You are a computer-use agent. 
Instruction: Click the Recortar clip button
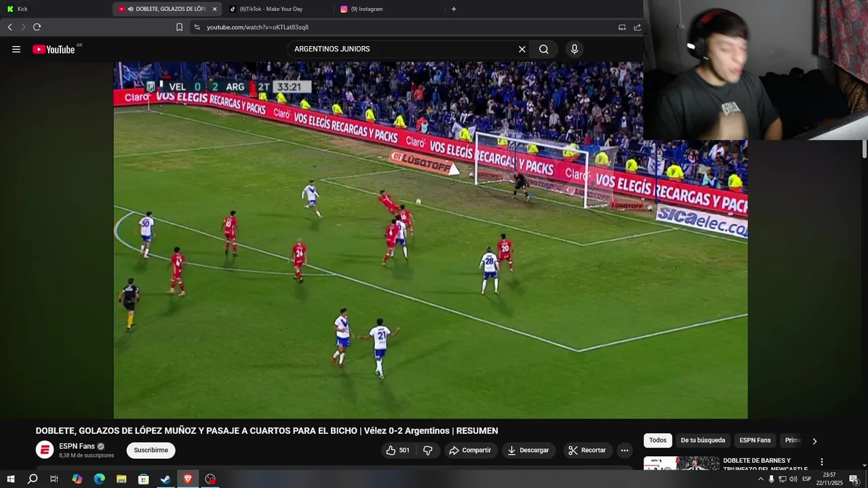point(587,450)
